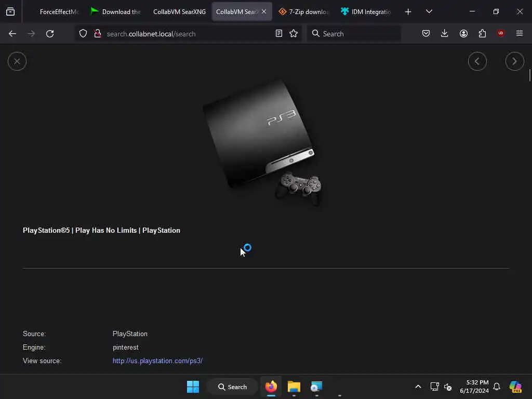Open Extensions puzzle menu
The image size is (532, 399).
click(482, 34)
